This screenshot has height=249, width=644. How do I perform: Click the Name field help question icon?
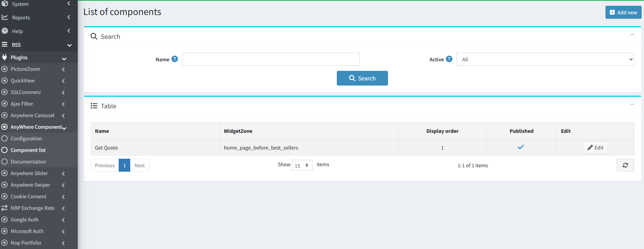(175, 59)
